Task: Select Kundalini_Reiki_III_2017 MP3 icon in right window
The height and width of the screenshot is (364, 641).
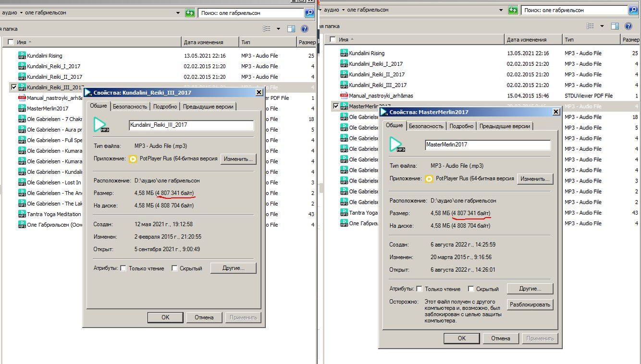Action: (344, 85)
